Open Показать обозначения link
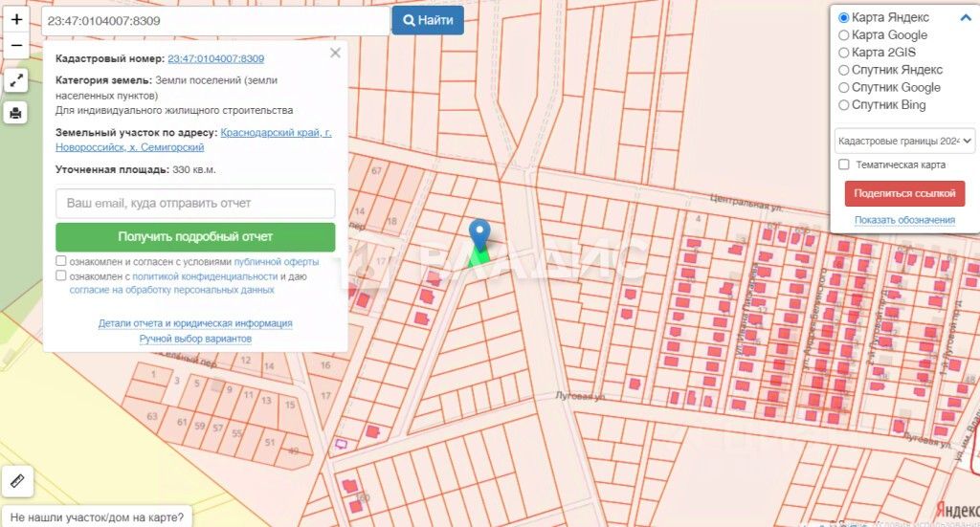Viewport: 980px width, 527px height. [904, 220]
